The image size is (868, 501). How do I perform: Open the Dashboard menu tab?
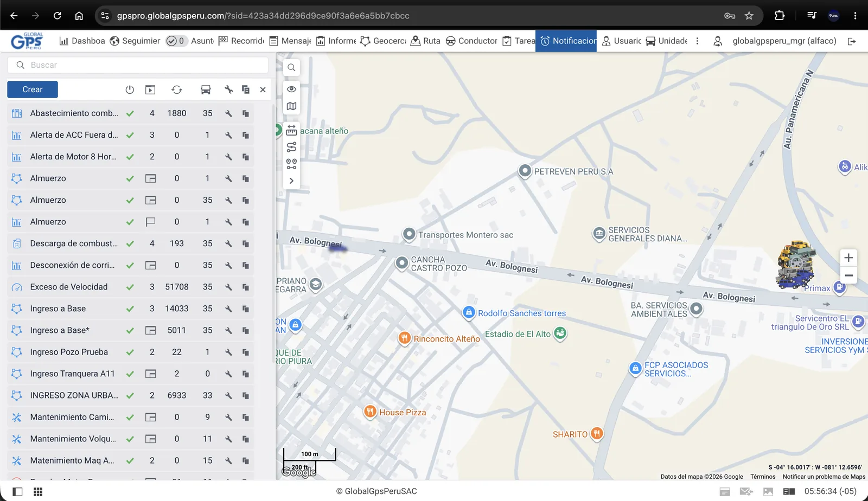pyautogui.click(x=82, y=41)
